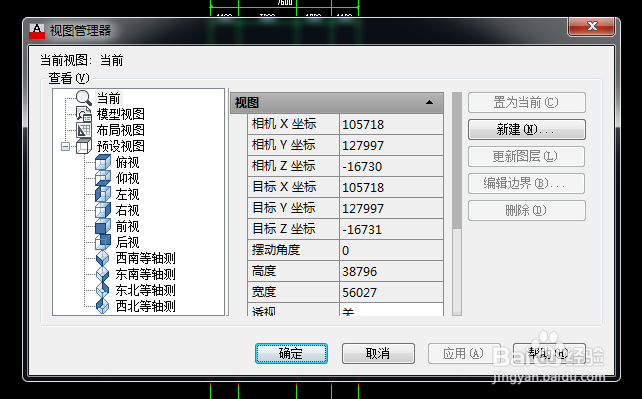Click the 东北等轴测 isometric icon
Screen dimensions: 642x399
click(102, 290)
